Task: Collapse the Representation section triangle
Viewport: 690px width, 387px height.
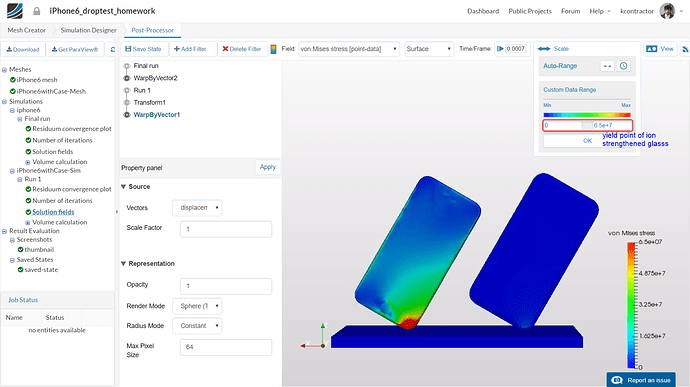Action: click(x=124, y=264)
